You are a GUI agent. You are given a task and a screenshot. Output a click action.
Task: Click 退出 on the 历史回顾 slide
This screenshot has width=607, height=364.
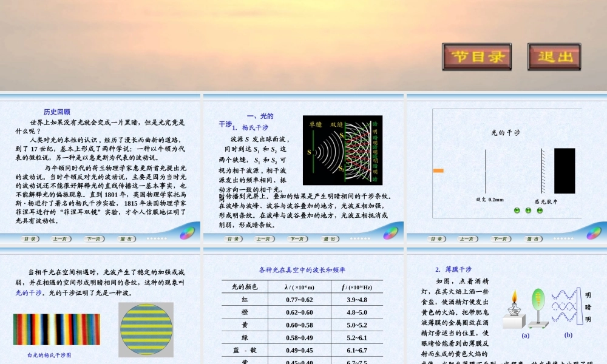click(x=126, y=238)
